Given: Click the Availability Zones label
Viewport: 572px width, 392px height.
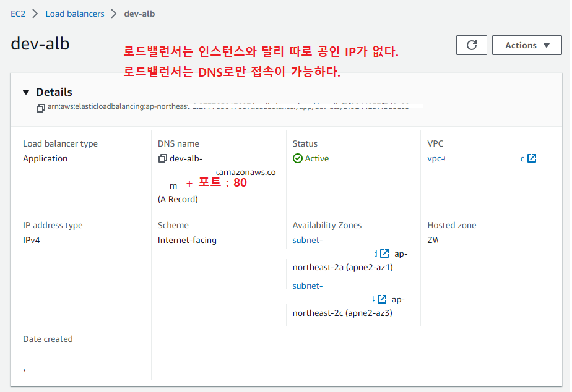Looking at the screenshot, I should tap(327, 225).
